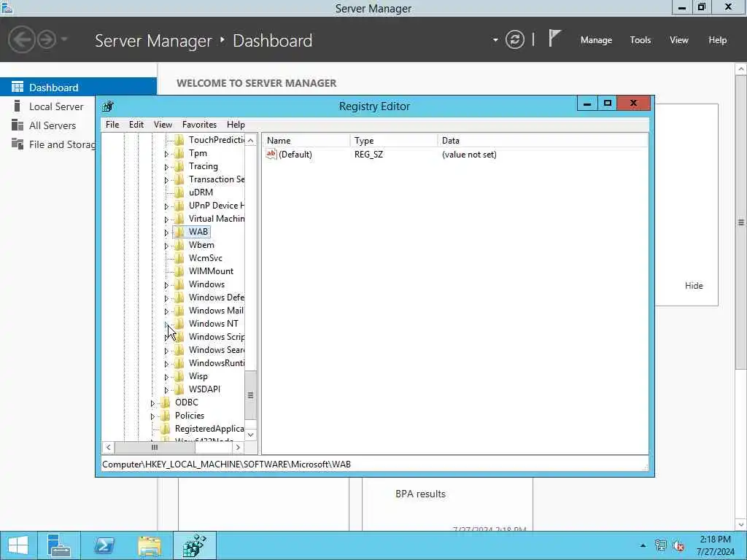The height and width of the screenshot is (560, 747).
Task: Click the WAB folder icon
Action: pos(179,231)
